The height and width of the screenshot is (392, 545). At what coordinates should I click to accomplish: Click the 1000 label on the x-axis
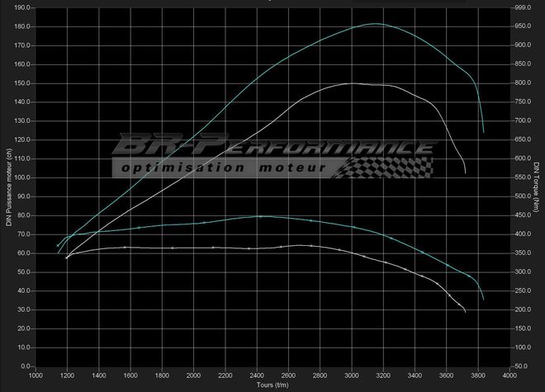point(36,375)
